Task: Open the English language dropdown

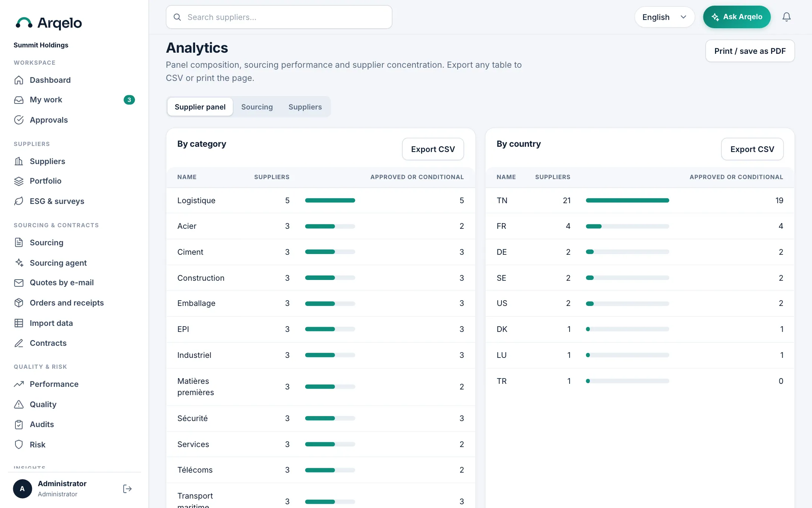Action: pyautogui.click(x=664, y=17)
